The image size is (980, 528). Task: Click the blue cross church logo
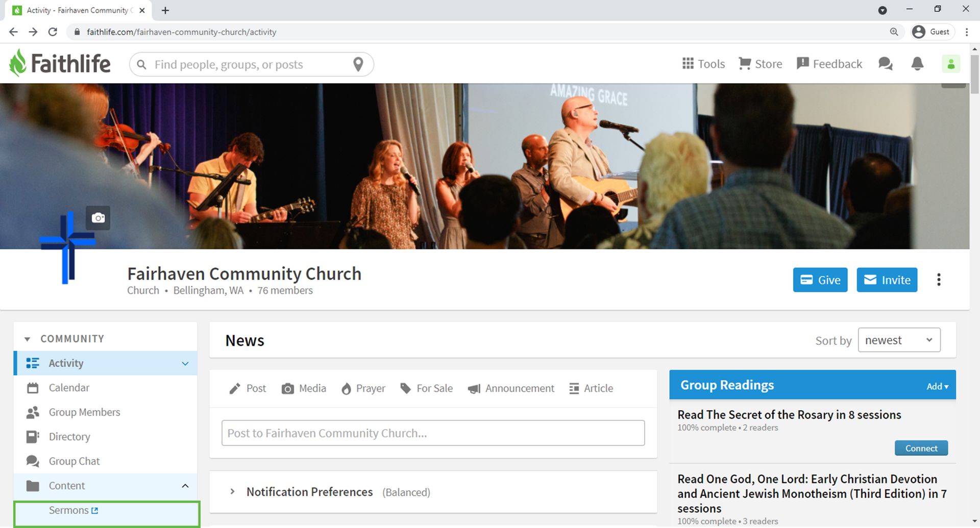68,247
